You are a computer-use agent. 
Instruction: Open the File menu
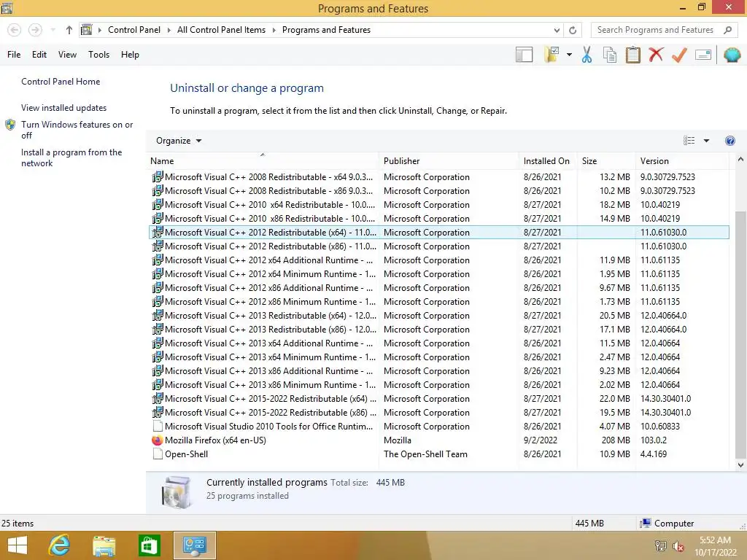[14, 55]
